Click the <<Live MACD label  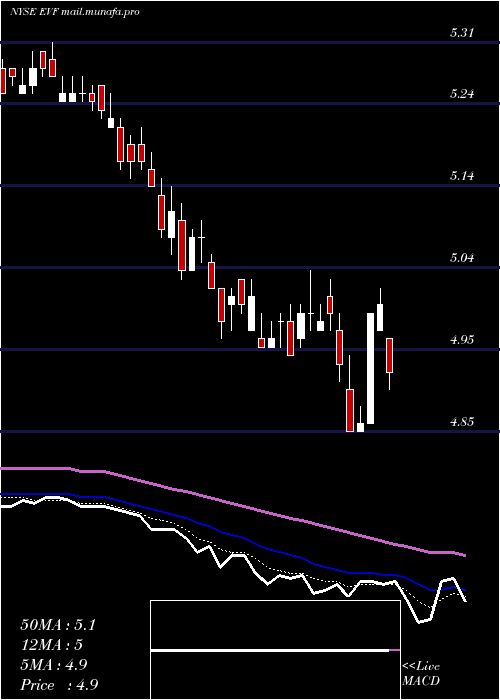[x=421, y=674]
